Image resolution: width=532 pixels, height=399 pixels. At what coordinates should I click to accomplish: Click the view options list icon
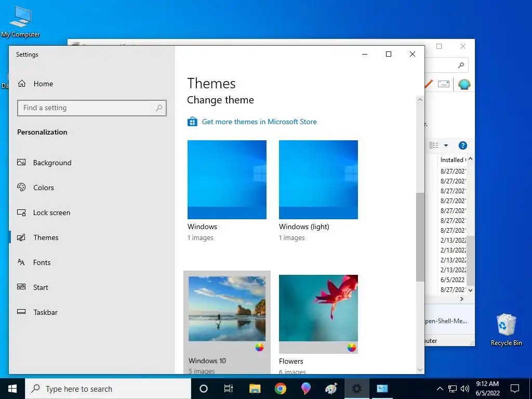[434, 145]
